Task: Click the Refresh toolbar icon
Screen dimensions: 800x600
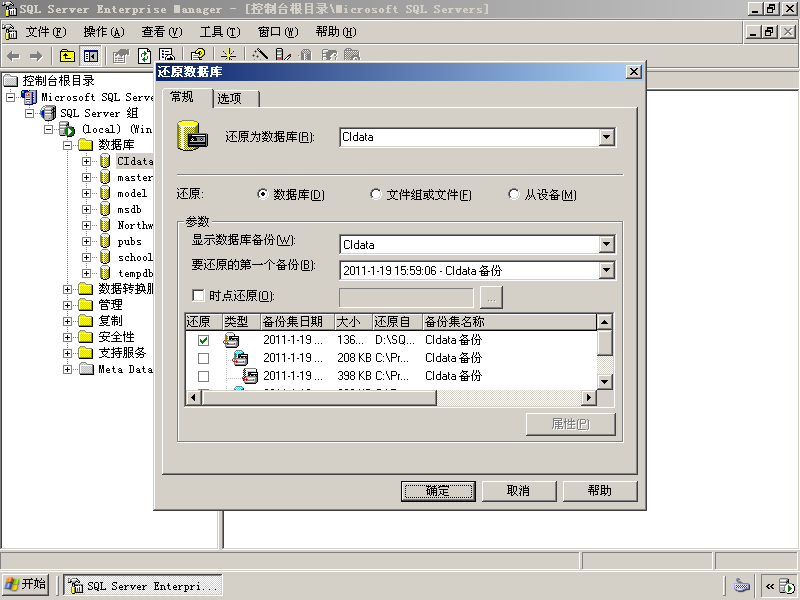Action: (x=144, y=56)
